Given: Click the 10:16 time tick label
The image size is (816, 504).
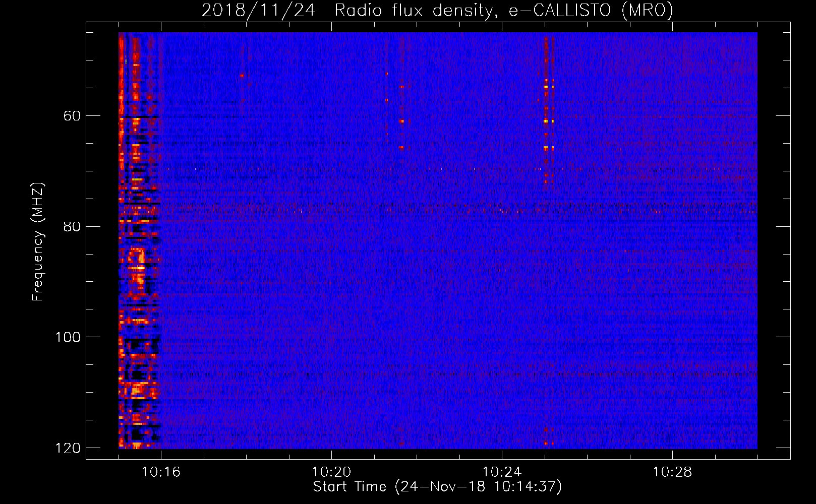Looking at the screenshot, I should [x=161, y=472].
